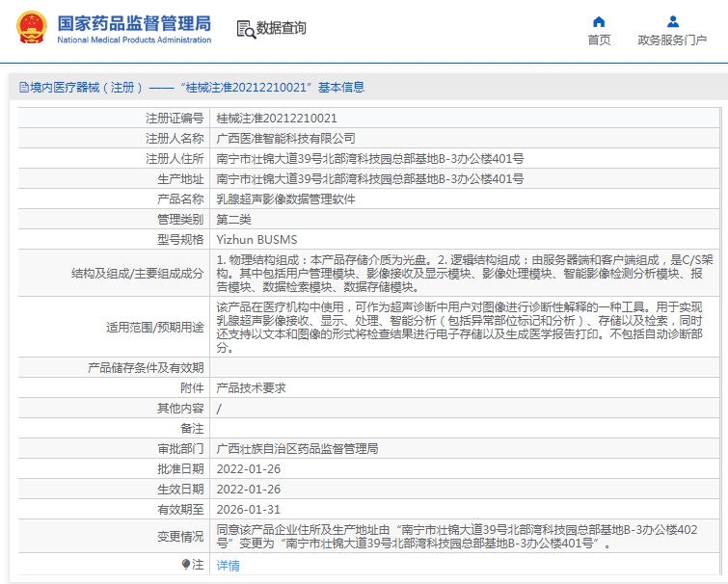This screenshot has width=728, height=584.
Task: Click the document icon beside 境内医疗器械
Action: tap(24, 87)
